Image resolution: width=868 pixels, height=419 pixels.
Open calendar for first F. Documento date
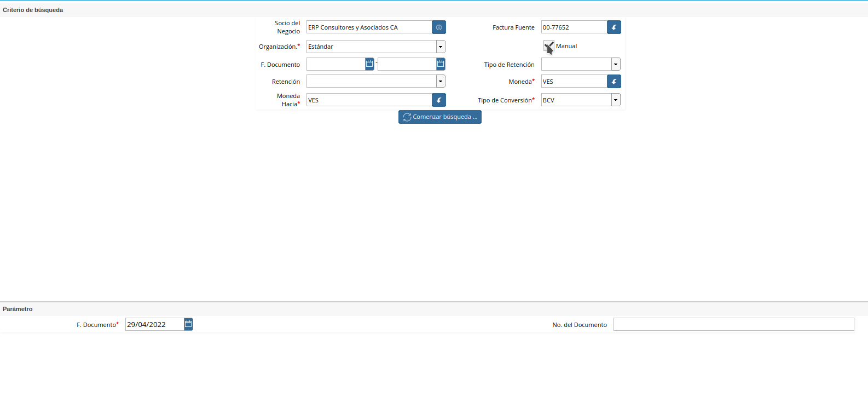click(369, 64)
